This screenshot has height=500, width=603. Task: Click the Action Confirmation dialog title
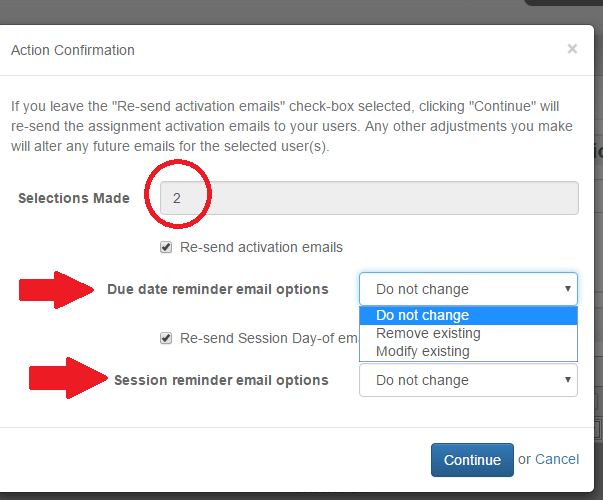[x=73, y=50]
